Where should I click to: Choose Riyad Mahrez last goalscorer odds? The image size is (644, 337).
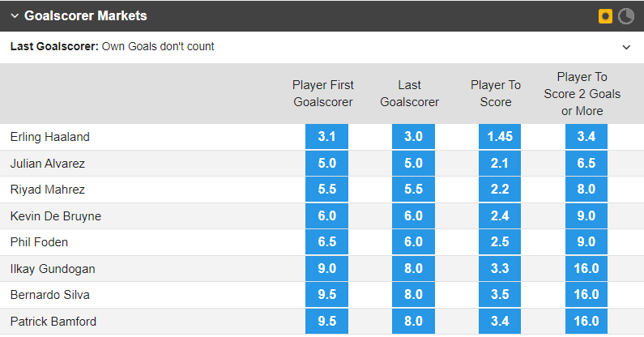click(x=412, y=190)
